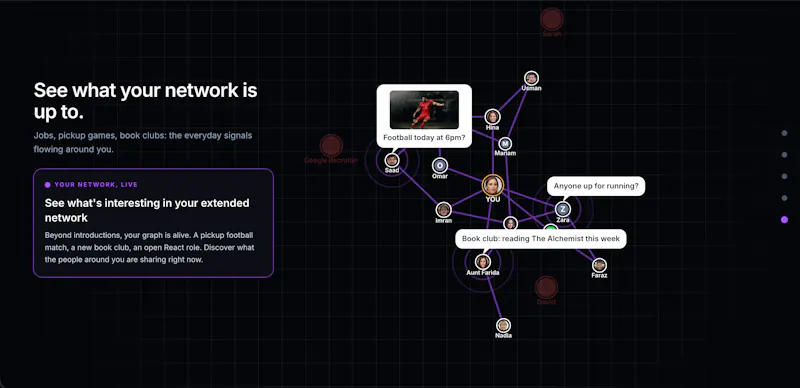Click the 'See what your network is up to.' heading
The image size is (800, 388).
pos(145,101)
